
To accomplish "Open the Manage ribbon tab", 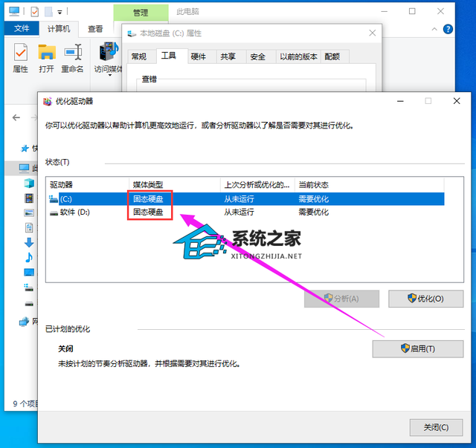I will (141, 13).
